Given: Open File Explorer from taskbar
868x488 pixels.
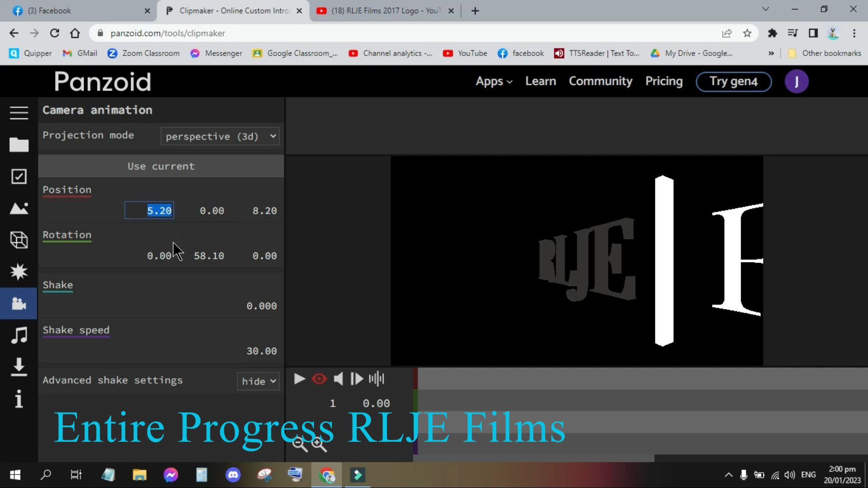Looking at the screenshot, I should (x=139, y=475).
